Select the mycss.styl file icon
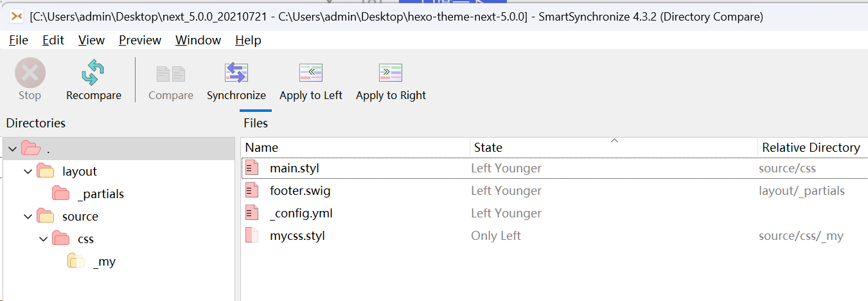The height and width of the screenshot is (301, 868). [252, 236]
